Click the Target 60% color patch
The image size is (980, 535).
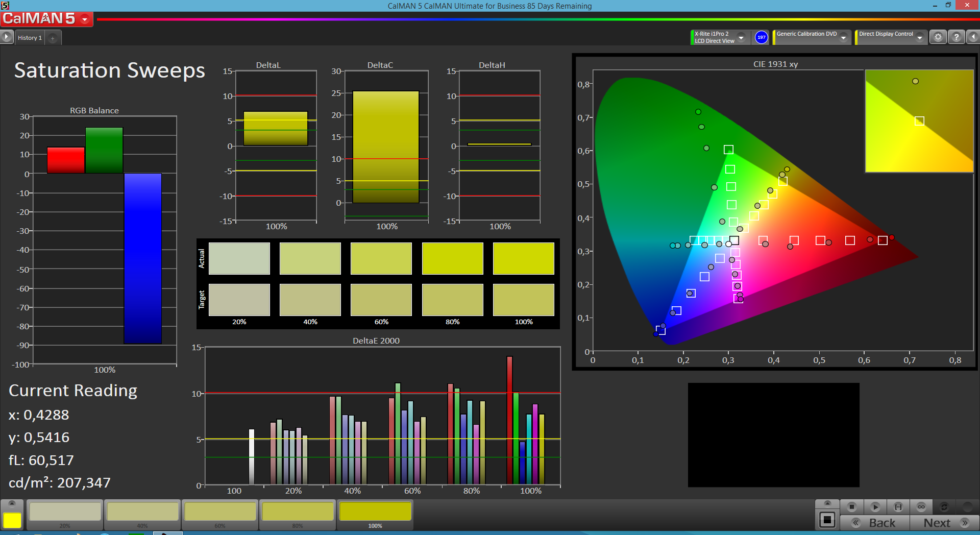(x=381, y=300)
